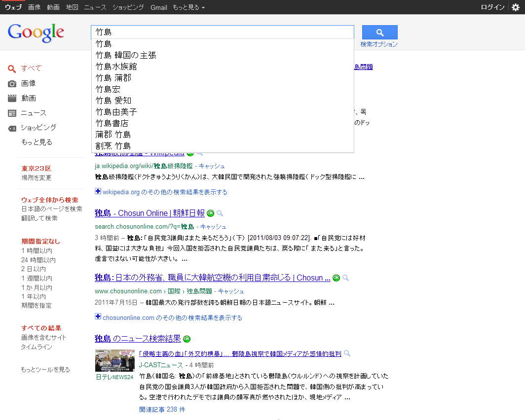Open wikipedia.org のその他の検索結果を表示する

pos(165,192)
